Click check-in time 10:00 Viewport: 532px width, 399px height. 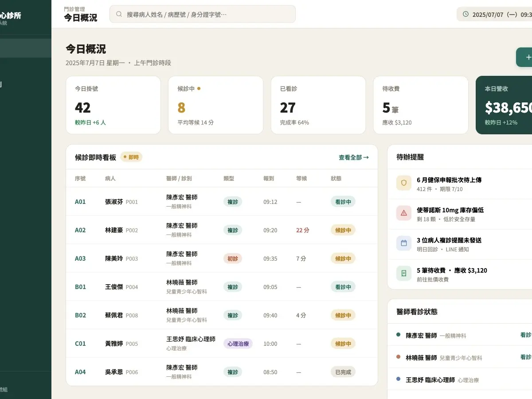point(270,344)
